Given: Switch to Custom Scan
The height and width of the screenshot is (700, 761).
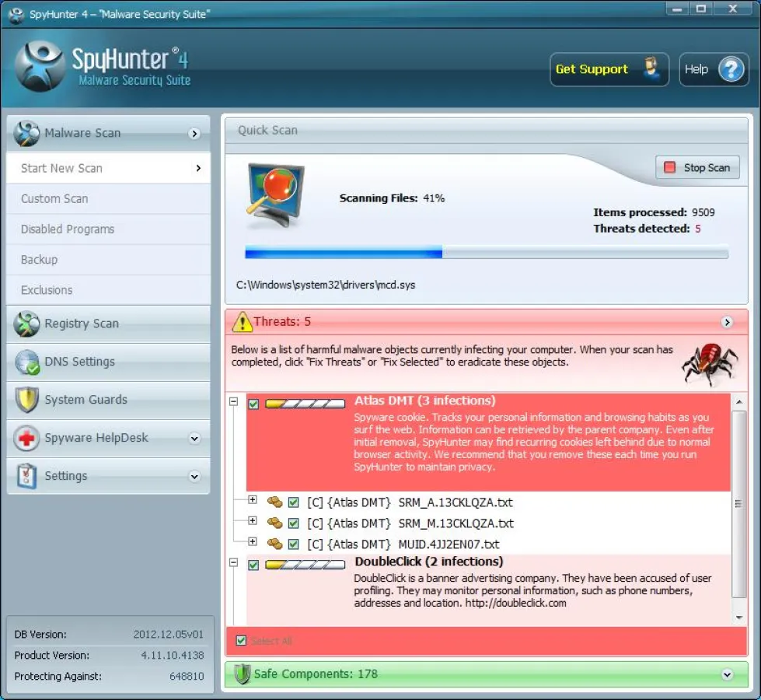Looking at the screenshot, I should 54,198.
